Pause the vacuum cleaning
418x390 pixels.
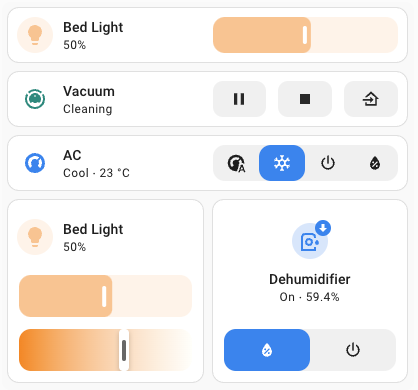click(x=239, y=99)
